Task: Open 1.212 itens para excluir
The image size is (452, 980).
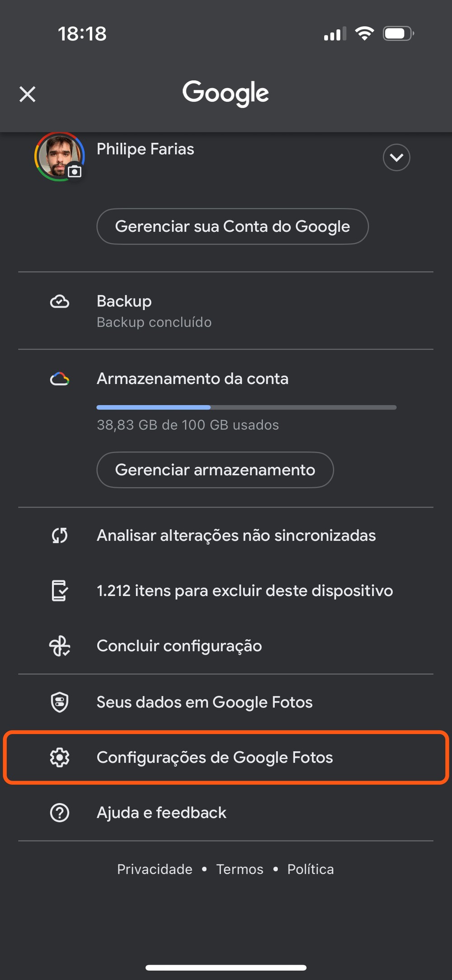Action: 245,591
